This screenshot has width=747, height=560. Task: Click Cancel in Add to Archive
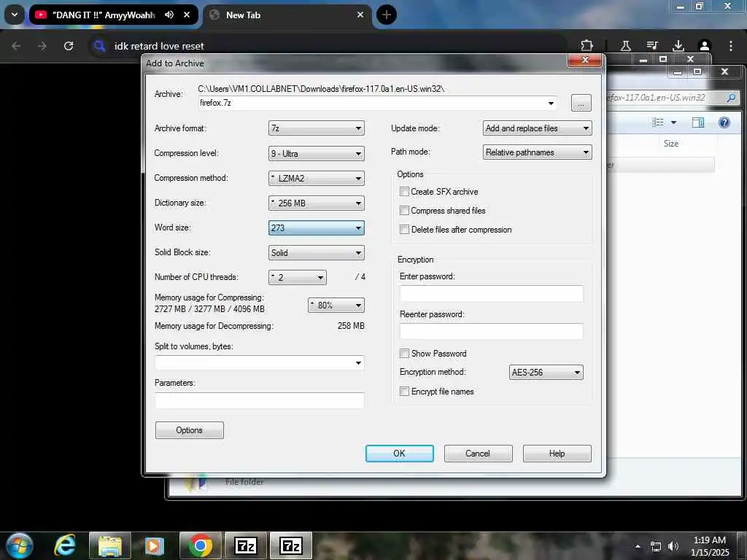point(478,454)
